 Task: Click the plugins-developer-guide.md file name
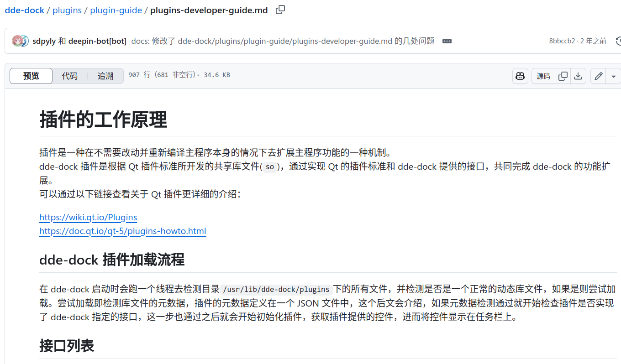(x=209, y=10)
